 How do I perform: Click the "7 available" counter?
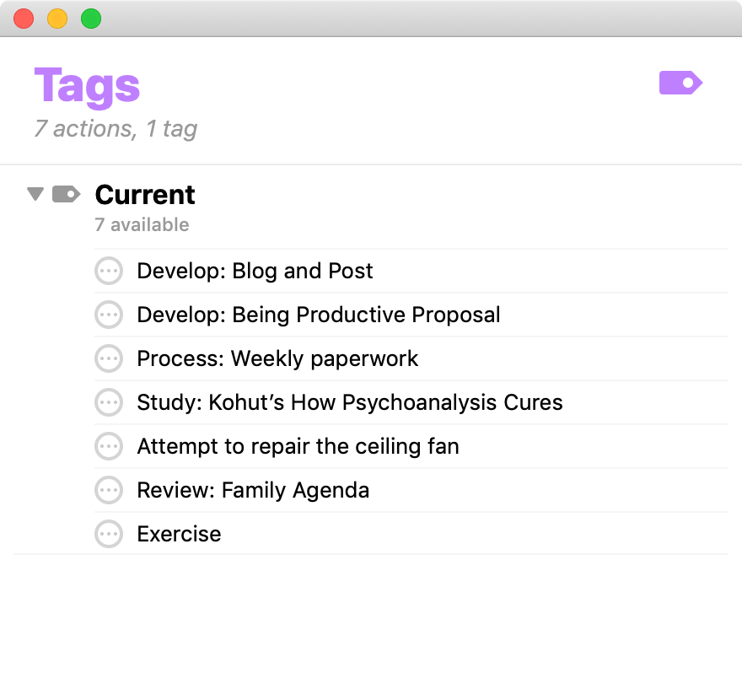[x=142, y=224]
